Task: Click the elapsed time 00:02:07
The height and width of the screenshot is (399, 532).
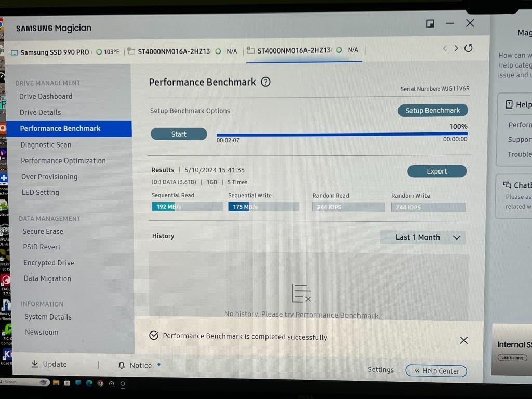Action: 228,140
